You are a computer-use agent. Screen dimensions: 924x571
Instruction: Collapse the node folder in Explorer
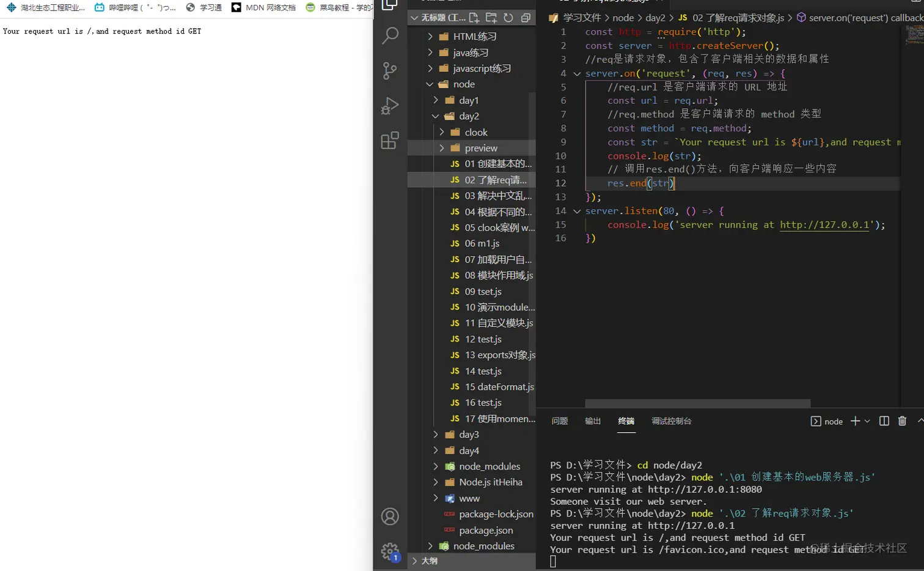coord(430,84)
